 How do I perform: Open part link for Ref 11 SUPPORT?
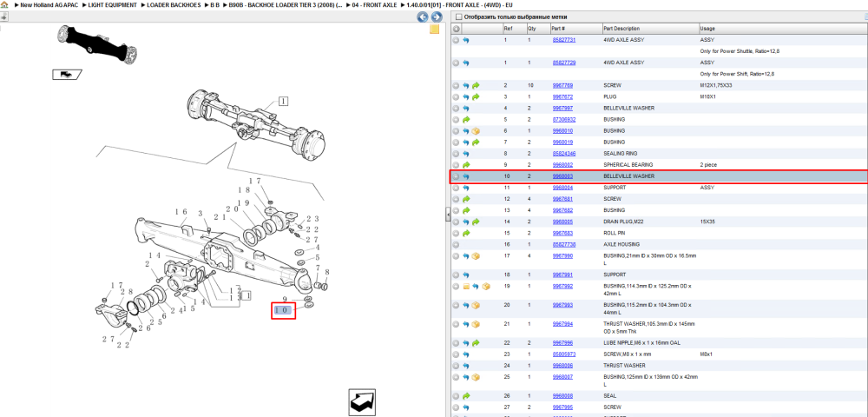(562, 188)
